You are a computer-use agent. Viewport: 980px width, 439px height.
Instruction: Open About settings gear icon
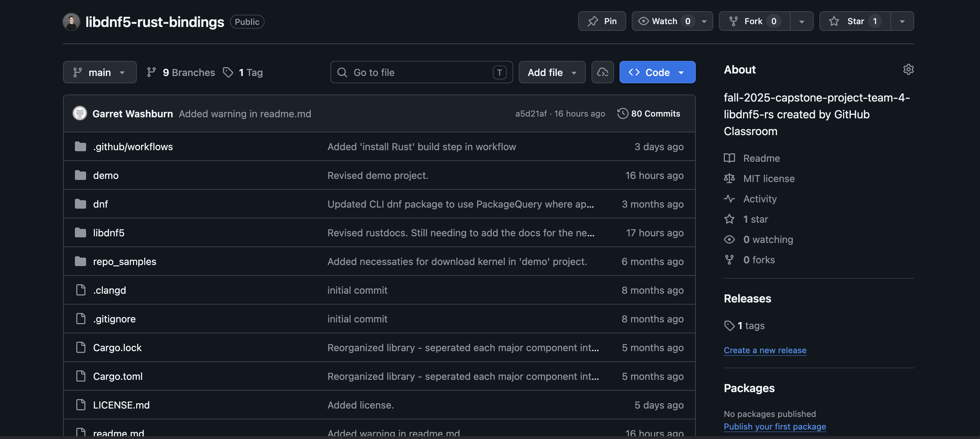(x=908, y=69)
